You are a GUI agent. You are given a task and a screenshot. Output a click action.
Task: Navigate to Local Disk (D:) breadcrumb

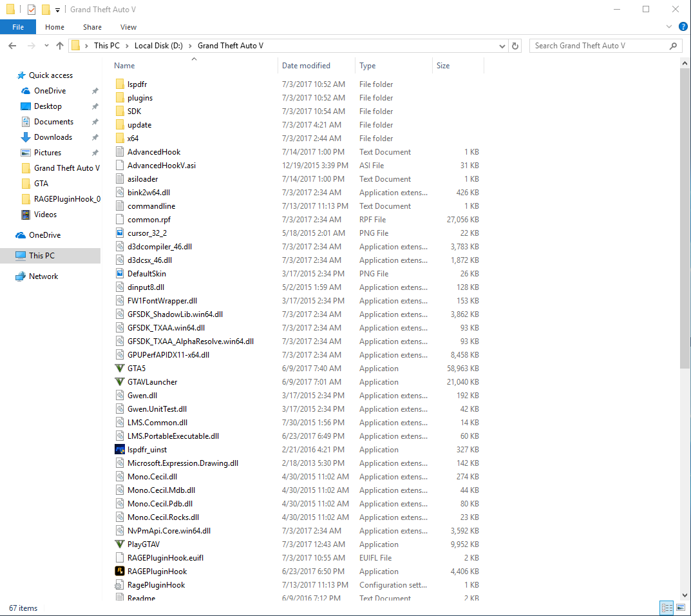(158, 46)
